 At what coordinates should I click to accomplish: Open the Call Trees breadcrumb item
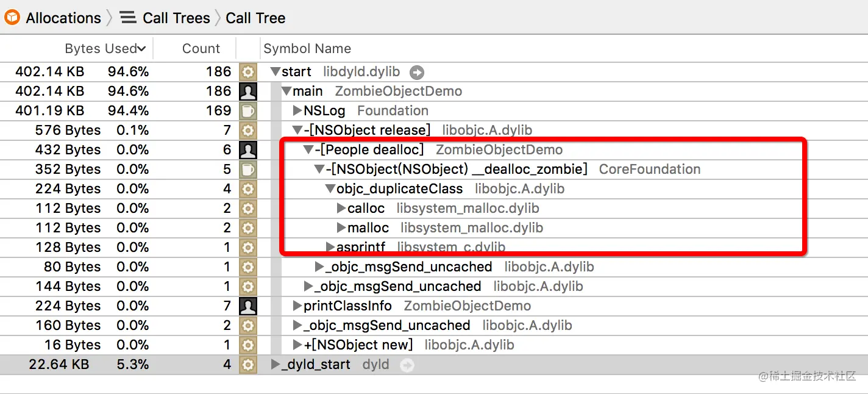point(176,18)
